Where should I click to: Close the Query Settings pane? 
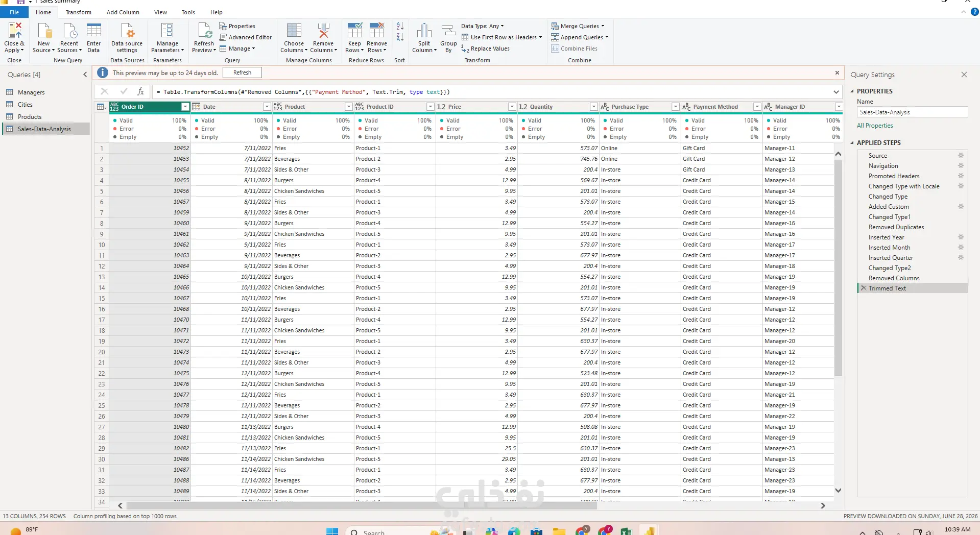[964, 75]
